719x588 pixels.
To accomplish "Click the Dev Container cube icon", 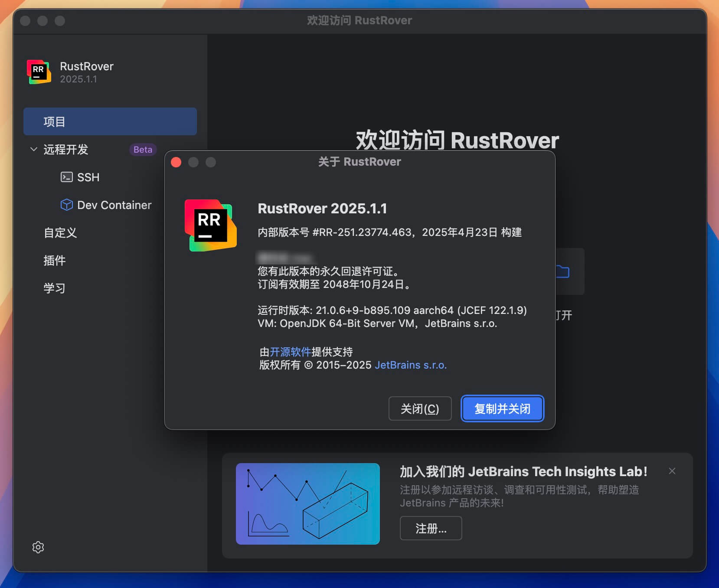I will click(x=67, y=205).
